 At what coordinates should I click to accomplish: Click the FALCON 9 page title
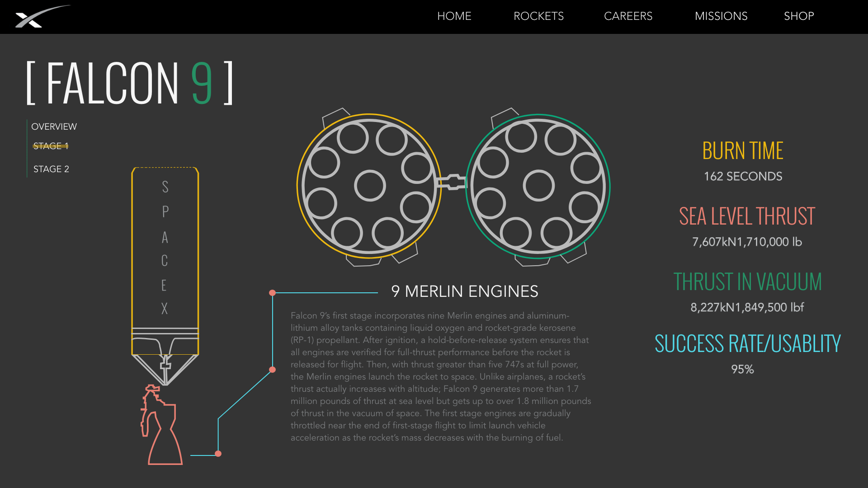pos(130,83)
